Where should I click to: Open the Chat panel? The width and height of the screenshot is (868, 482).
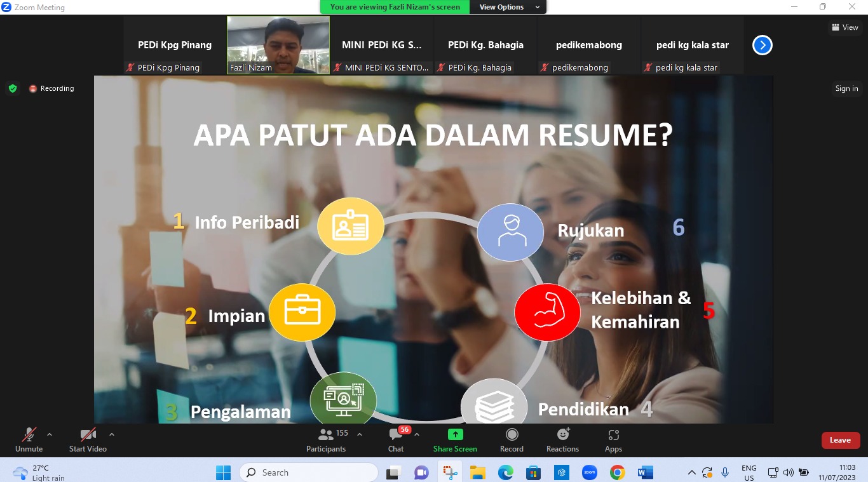tap(396, 439)
